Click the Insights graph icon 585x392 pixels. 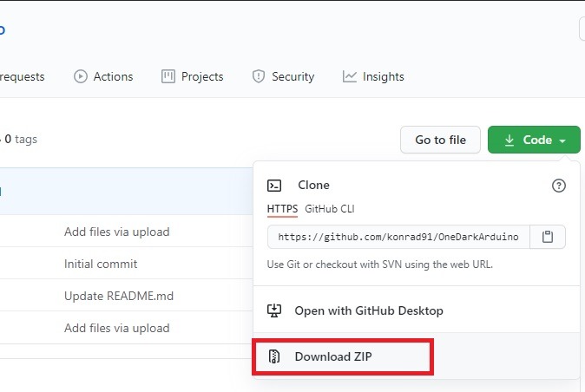[x=350, y=76]
